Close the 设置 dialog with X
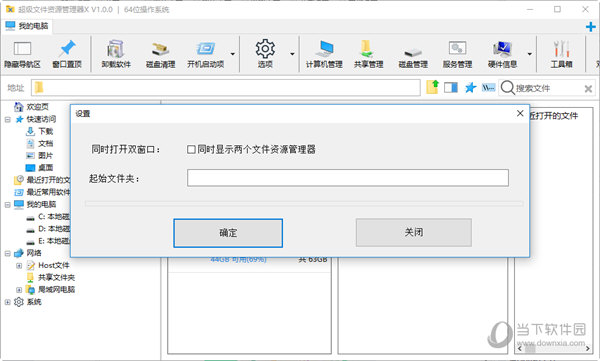The width and height of the screenshot is (600, 361). [520, 113]
